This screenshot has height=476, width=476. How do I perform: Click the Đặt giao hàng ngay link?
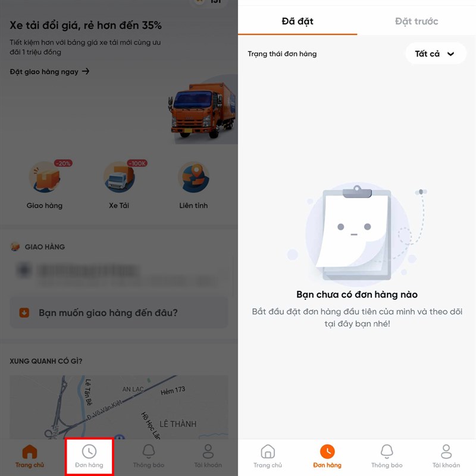tap(49, 71)
